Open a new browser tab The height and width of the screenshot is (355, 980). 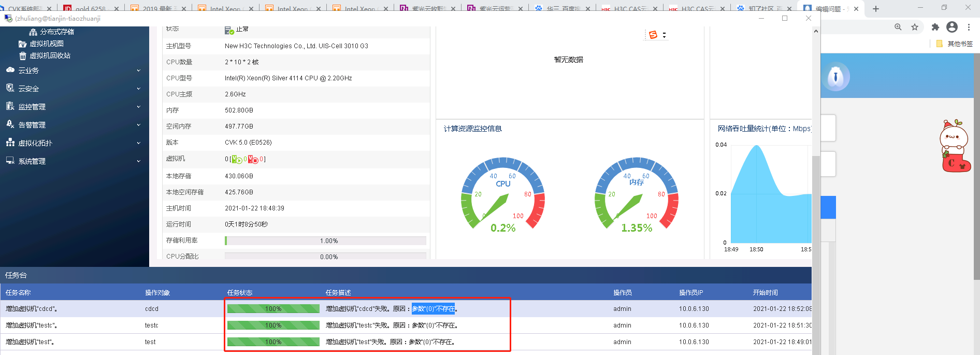click(876, 9)
